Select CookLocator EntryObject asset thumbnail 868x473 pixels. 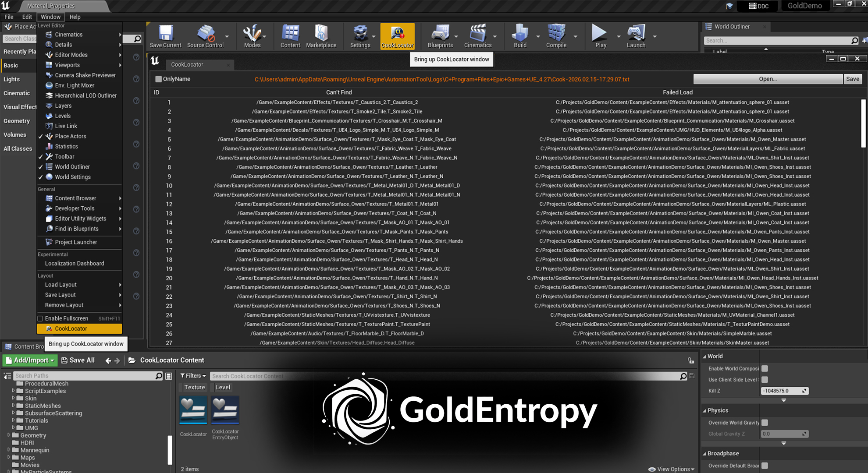coord(225,410)
